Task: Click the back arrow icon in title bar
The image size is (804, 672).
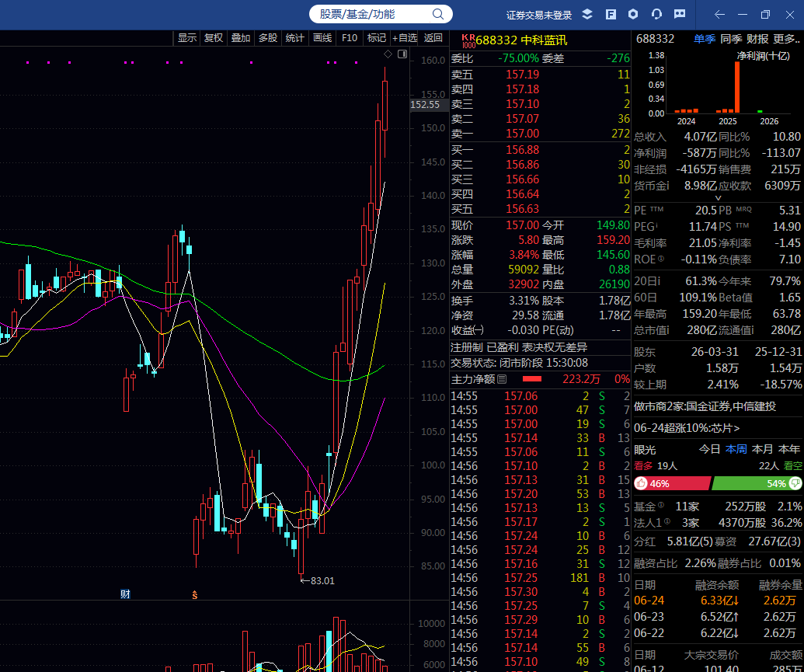Action: 719,14
